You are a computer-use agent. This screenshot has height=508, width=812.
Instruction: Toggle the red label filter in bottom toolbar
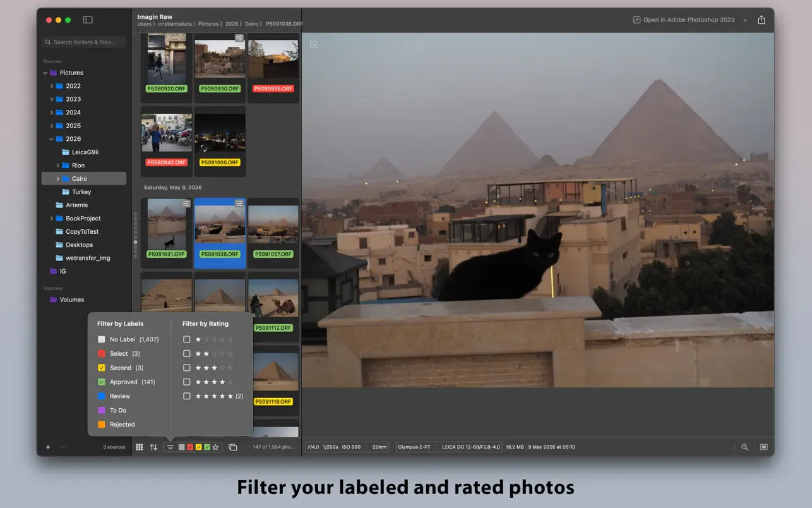click(190, 447)
